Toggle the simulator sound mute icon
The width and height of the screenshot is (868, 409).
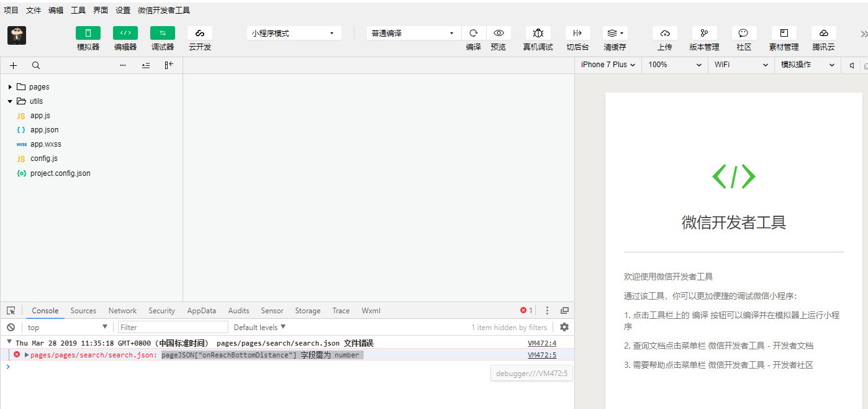pos(852,65)
